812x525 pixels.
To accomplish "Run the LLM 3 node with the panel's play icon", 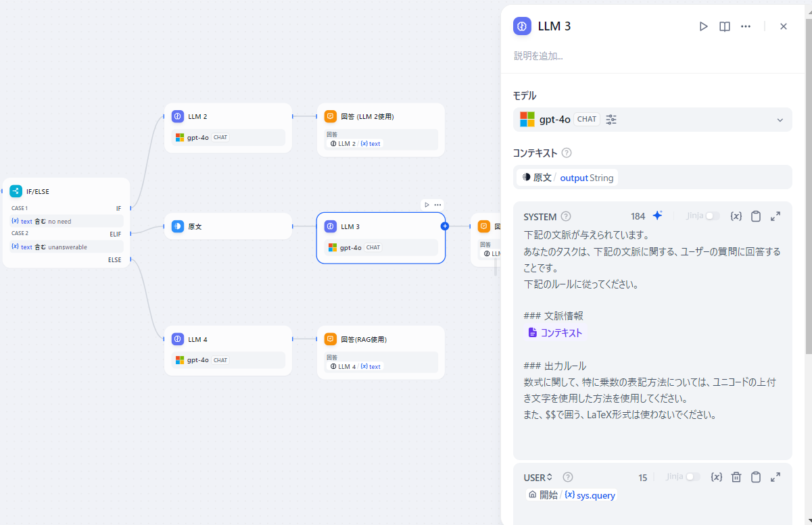I will tap(703, 26).
